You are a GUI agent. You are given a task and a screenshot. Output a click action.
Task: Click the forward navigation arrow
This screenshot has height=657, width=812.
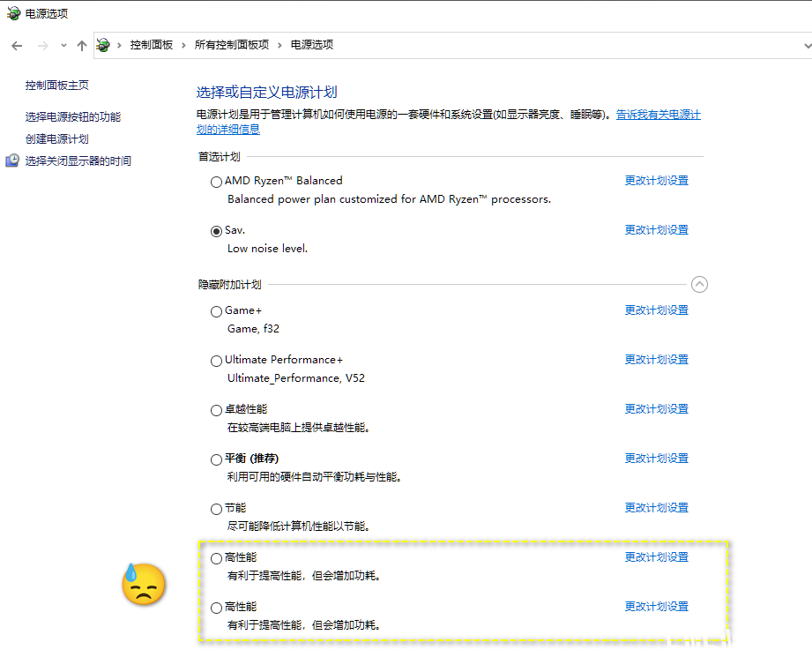(x=43, y=46)
